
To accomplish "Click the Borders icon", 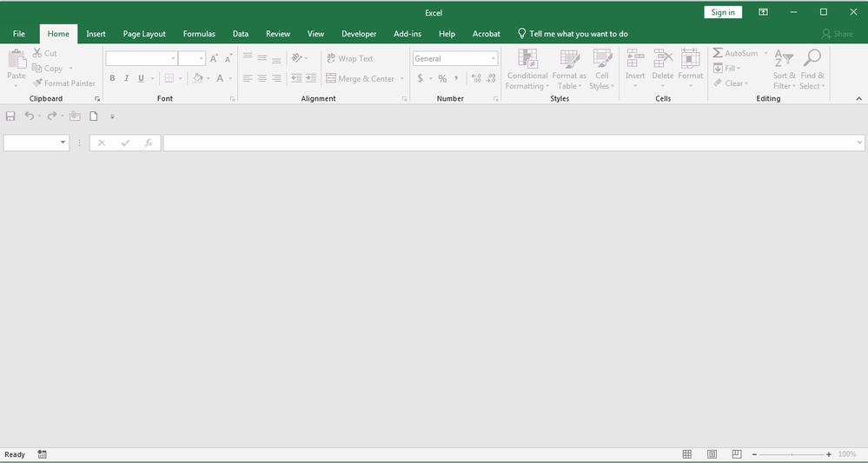I will [169, 78].
